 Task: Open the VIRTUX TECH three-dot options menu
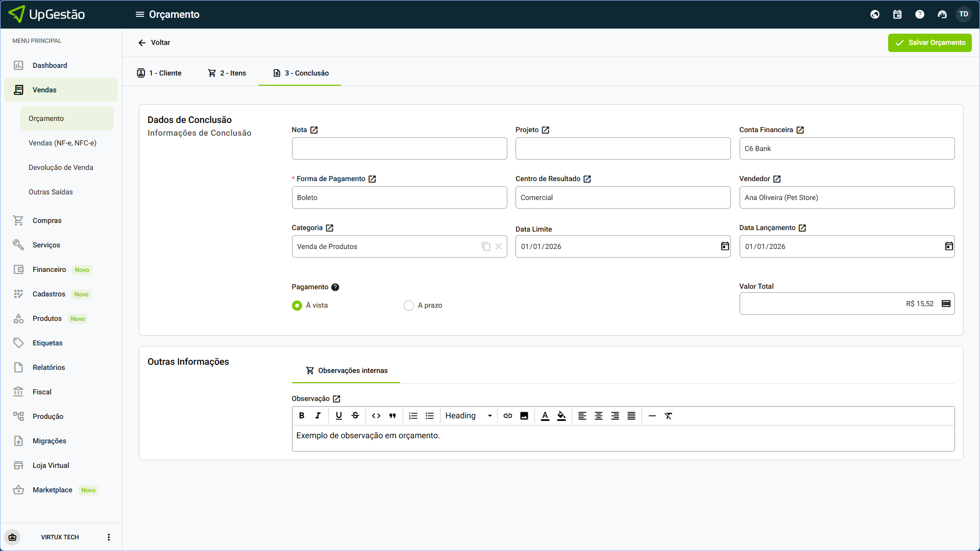coord(109,537)
